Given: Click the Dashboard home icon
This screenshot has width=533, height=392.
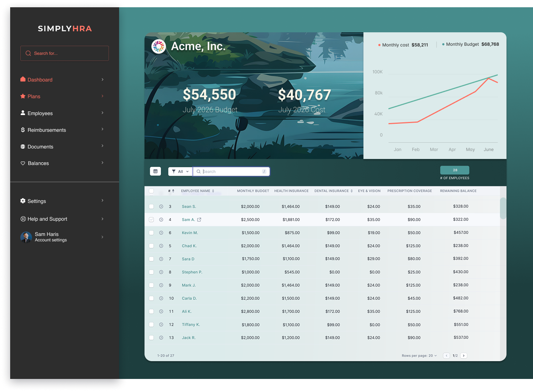Looking at the screenshot, I should 23,79.
